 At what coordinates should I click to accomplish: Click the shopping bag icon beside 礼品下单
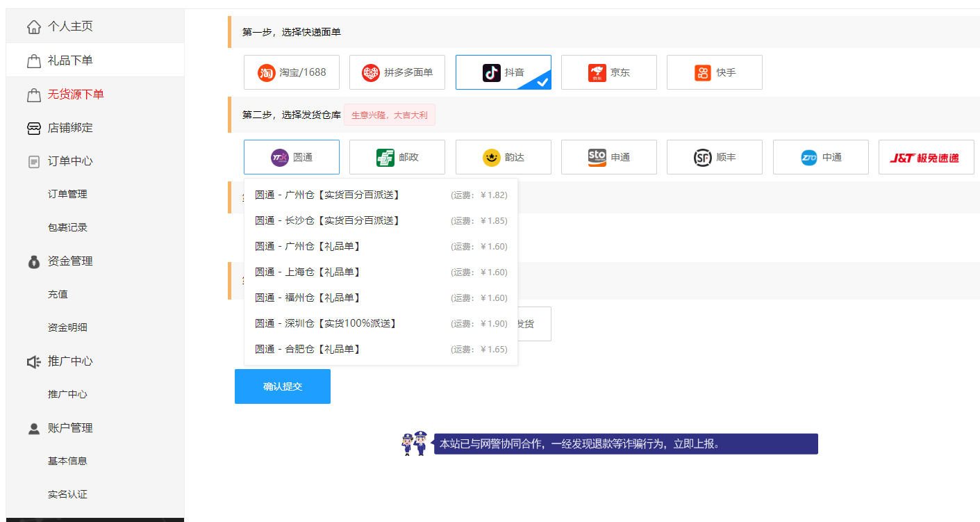click(33, 60)
